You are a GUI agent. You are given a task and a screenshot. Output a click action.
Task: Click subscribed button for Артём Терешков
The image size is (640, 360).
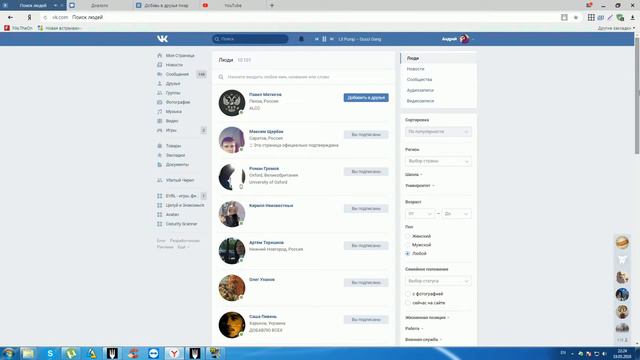click(366, 246)
